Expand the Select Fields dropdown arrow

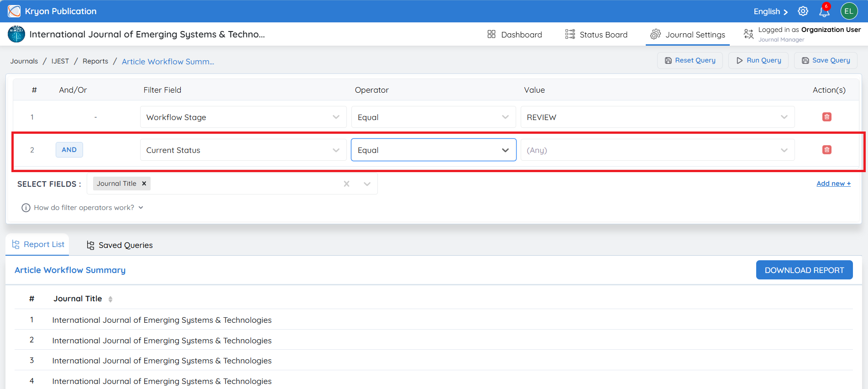coord(367,184)
